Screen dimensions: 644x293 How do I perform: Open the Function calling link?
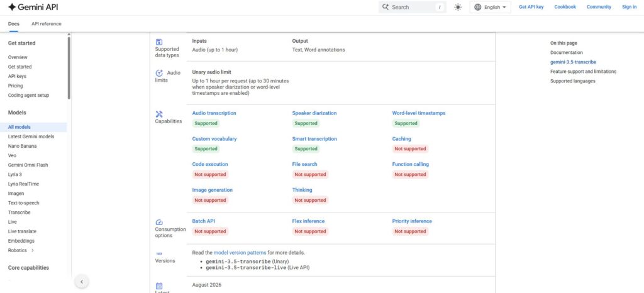coord(410,164)
